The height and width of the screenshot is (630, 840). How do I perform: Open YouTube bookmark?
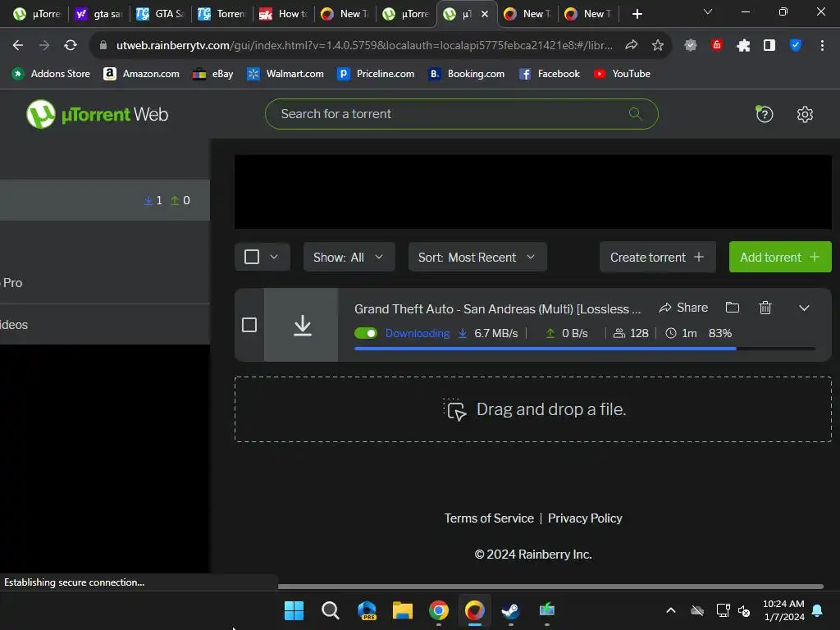tap(622, 74)
